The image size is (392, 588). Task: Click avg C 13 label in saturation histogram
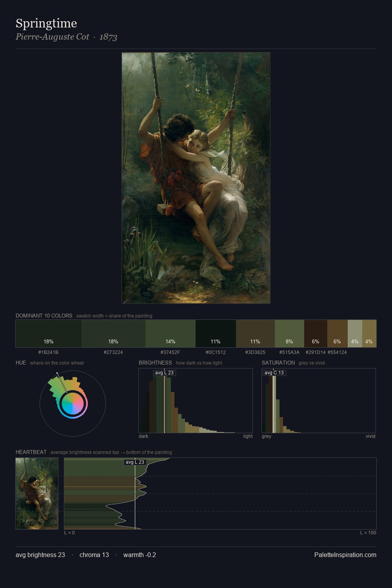[x=274, y=373]
